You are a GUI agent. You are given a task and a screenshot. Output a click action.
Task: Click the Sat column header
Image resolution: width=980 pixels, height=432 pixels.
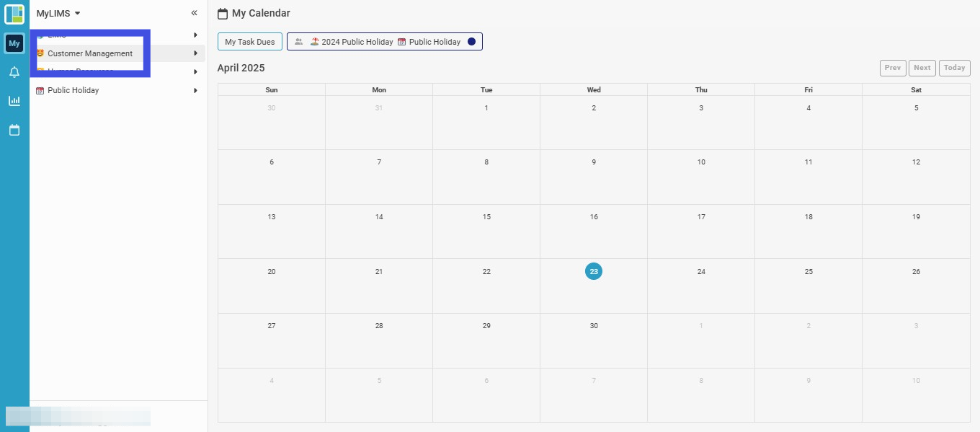click(916, 90)
